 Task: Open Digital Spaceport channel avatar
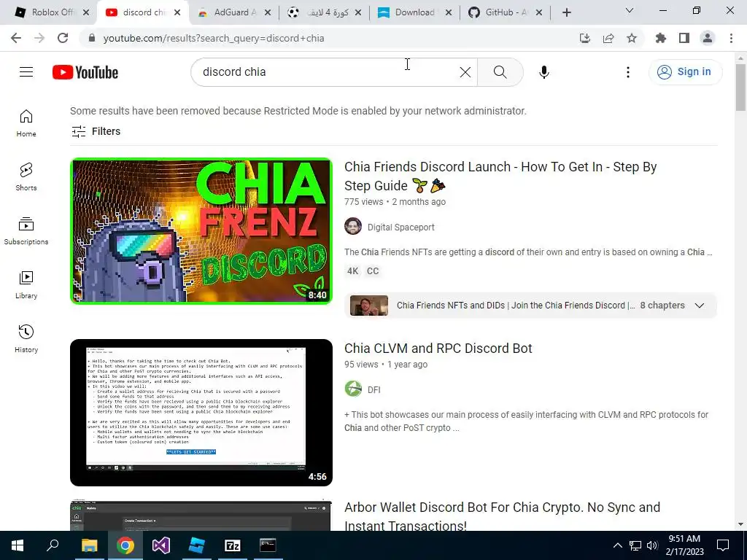tap(353, 227)
